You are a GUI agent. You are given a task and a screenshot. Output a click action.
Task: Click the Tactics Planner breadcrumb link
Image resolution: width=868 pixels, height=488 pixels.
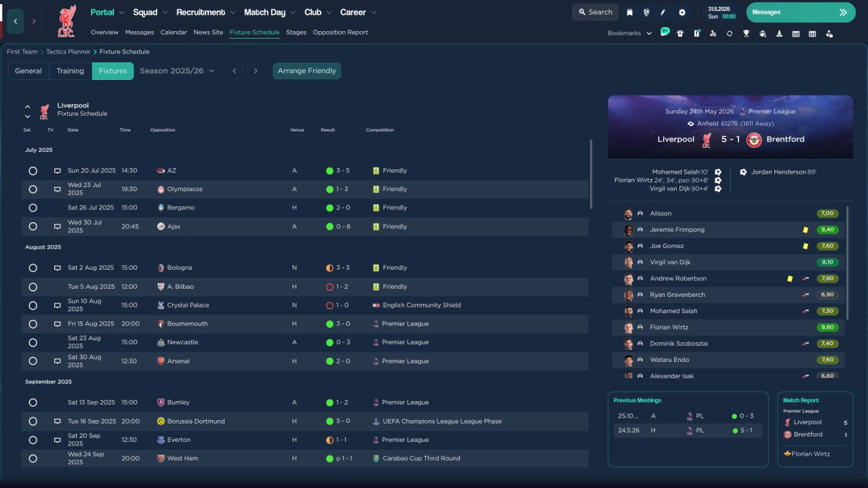tap(68, 52)
